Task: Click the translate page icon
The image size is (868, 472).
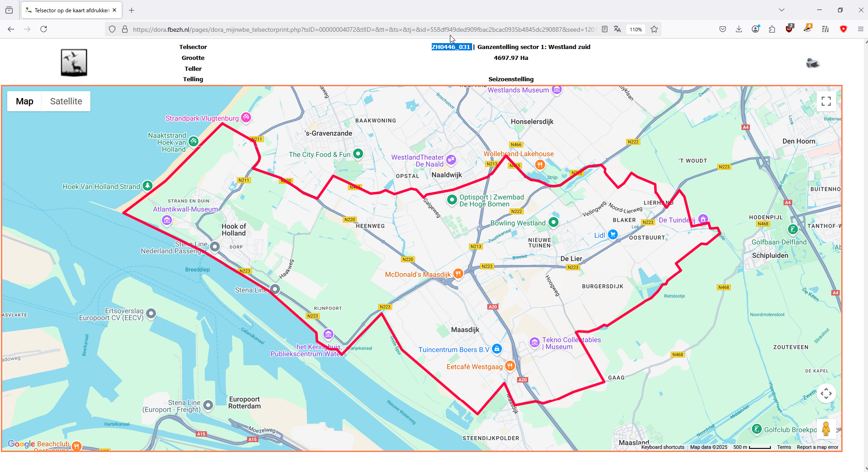Action: click(x=617, y=29)
